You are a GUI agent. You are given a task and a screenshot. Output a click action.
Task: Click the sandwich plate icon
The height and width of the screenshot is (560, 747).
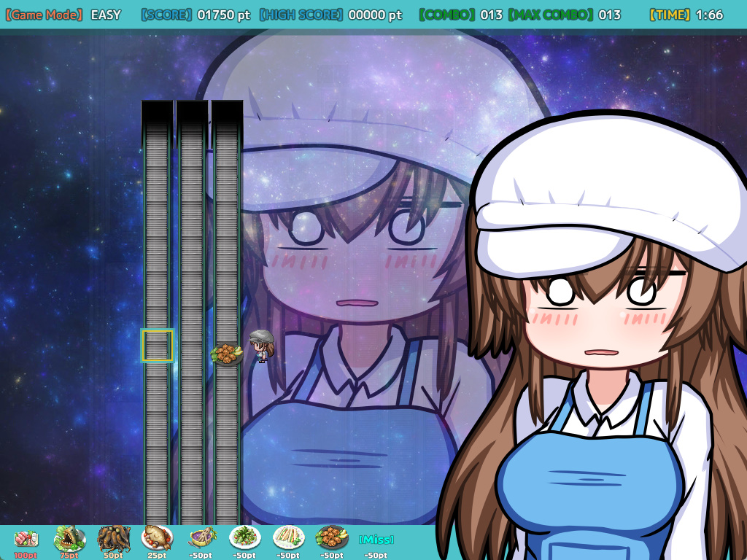pyautogui.click(x=289, y=538)
